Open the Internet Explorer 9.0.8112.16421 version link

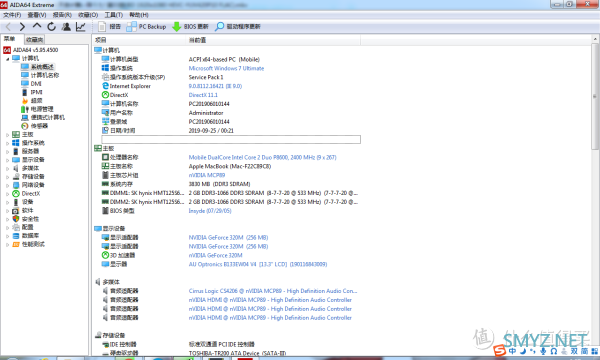tap(215, 86)
